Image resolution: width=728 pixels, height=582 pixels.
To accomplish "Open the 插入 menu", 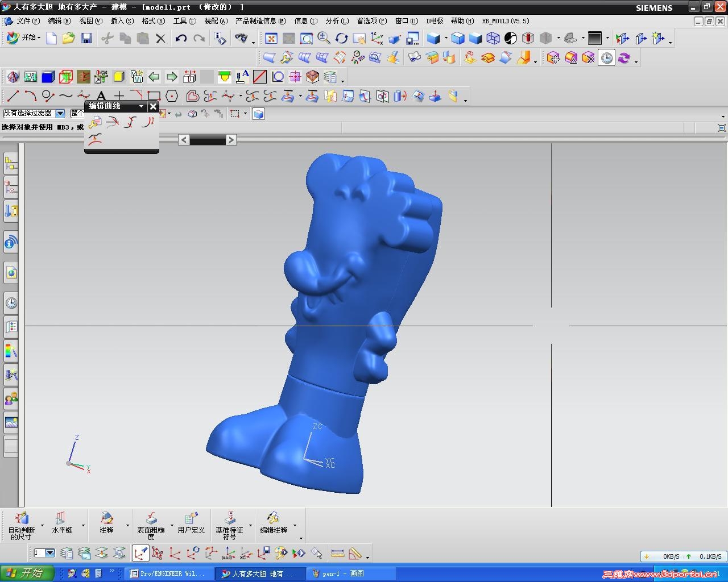I will [122, 21].
